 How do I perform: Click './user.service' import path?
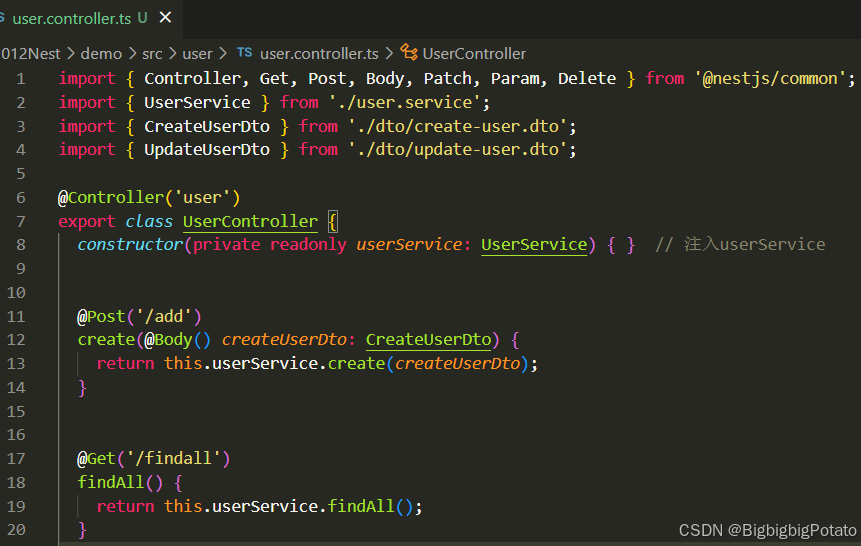click(405, 102)
